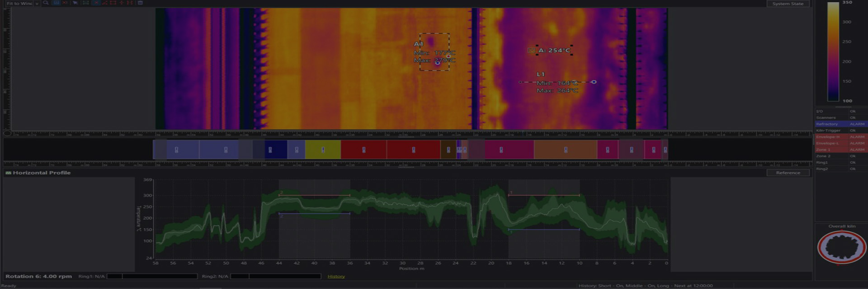
Task: Select the Zone 1 alarm row
Action: coord(840,149)
